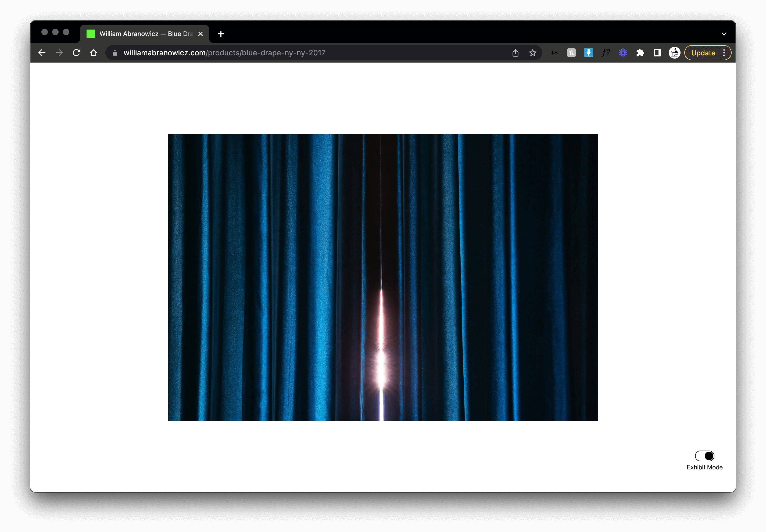The width and height of the screenshot is (766, 532).
Task: Open the Fonts Ninja 'f?' extension
Action: pos(606,53)
